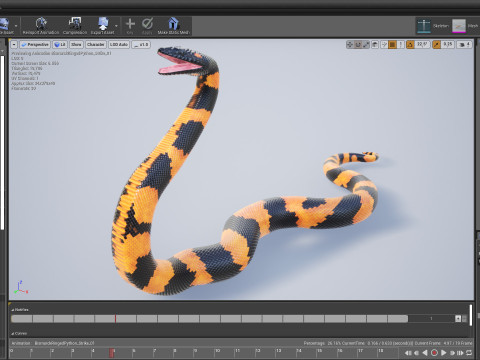
Task: Click the previewing animation info text
Action: coord(61,53)
